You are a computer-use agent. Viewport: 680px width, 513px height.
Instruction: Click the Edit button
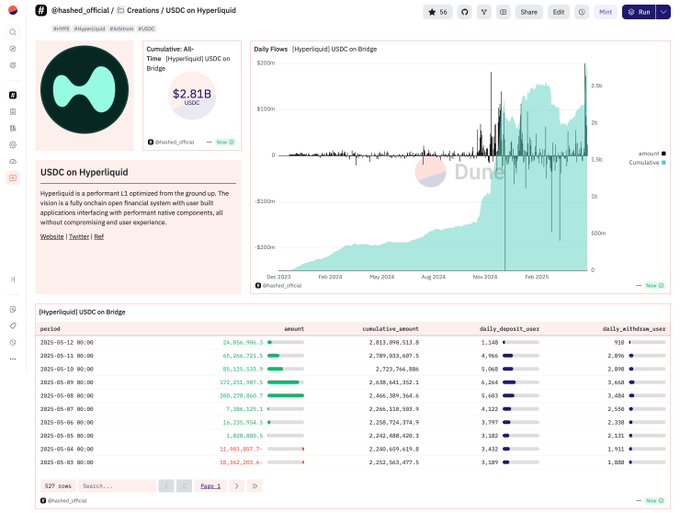(558, 12)
